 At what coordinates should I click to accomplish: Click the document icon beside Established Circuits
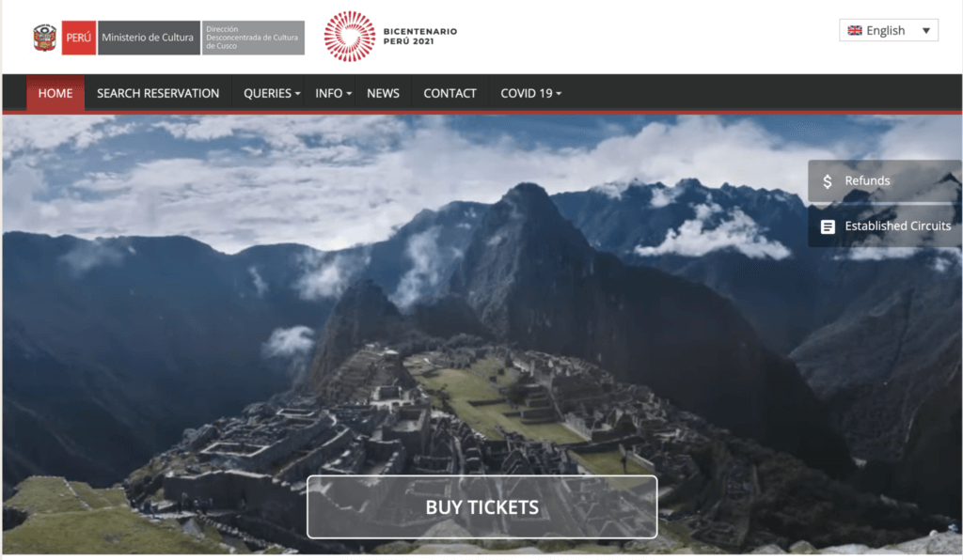pyautogui.click(x=828, y=226)
